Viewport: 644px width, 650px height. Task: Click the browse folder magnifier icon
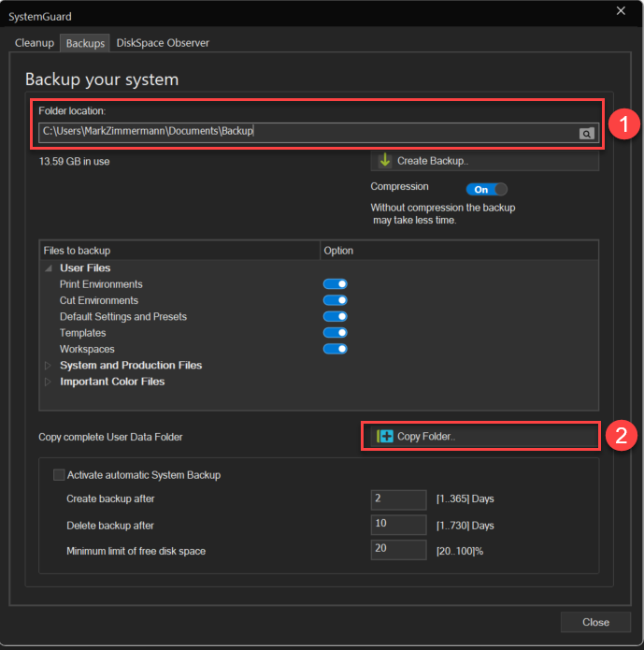pos(586,134)
